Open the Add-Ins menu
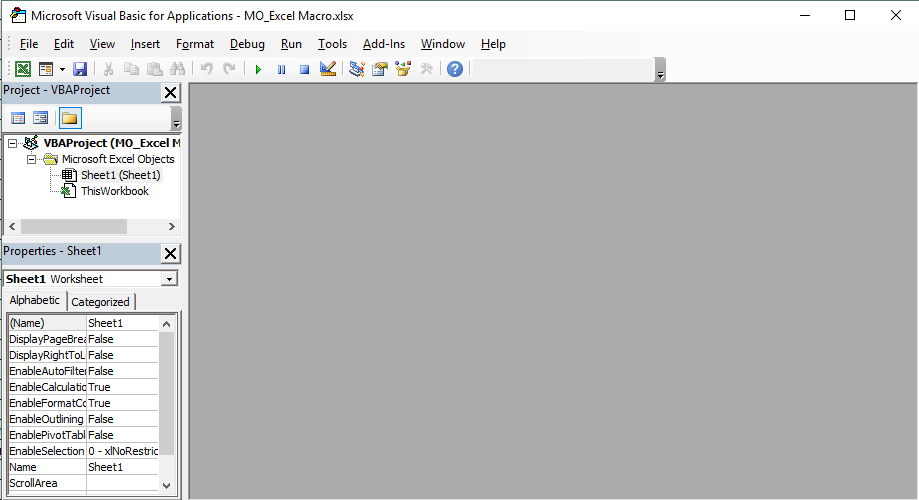919x500 pixels. pos(384,44)
